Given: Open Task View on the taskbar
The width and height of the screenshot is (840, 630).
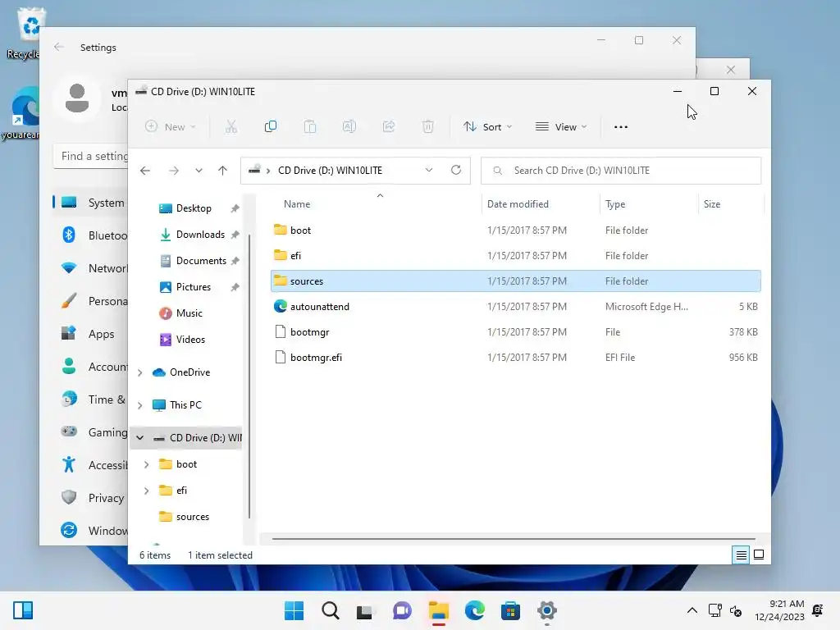Looking at the screenshot, I should coord(364,610).
